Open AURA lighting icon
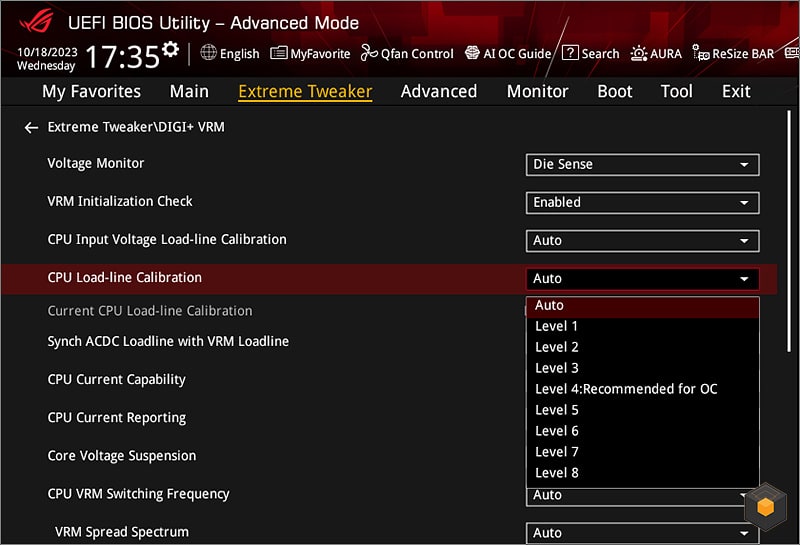This screenshot has width=800, height=545. [x=639, y=53]
